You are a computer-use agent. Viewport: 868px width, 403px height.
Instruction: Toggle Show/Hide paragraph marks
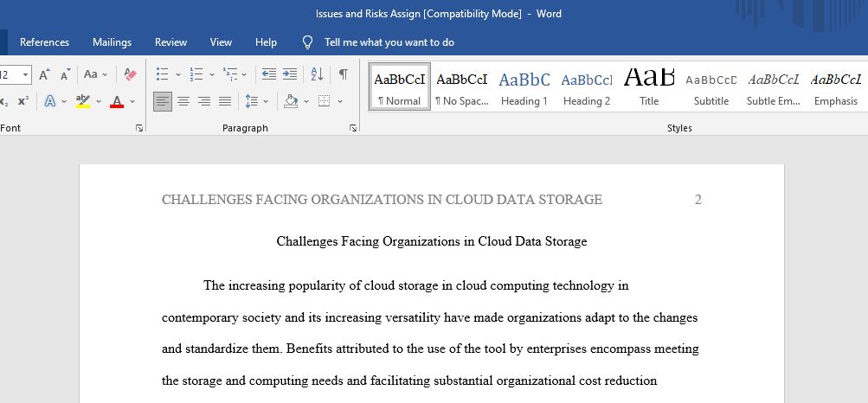click(344, 74)
